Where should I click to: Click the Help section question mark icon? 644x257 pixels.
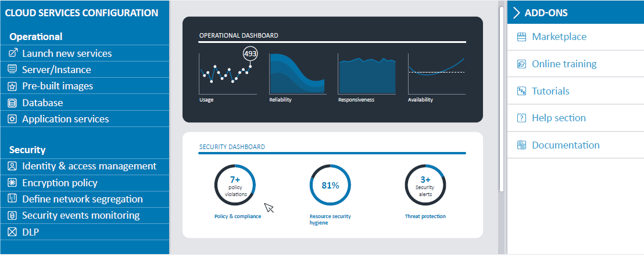[521, 118]
